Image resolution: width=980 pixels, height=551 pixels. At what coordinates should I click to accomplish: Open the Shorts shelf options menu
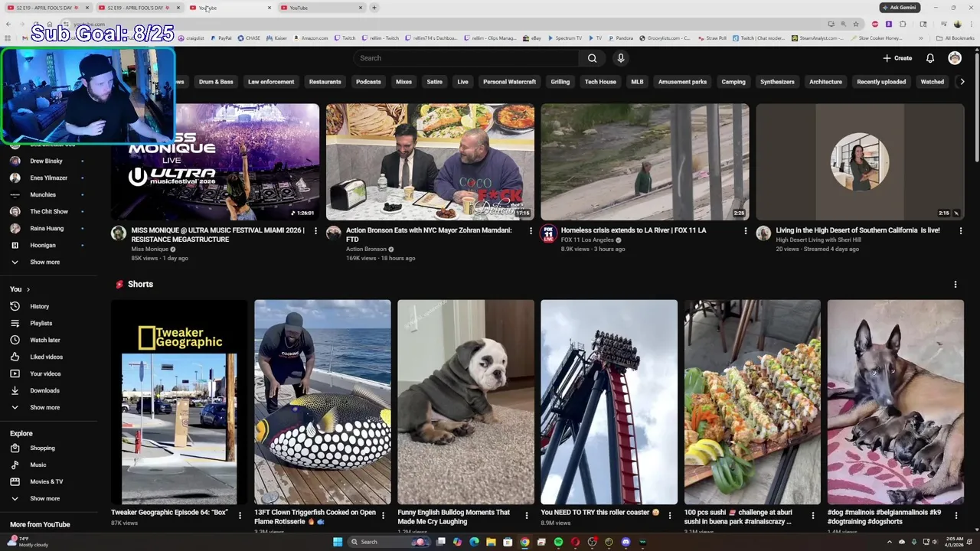955,284
